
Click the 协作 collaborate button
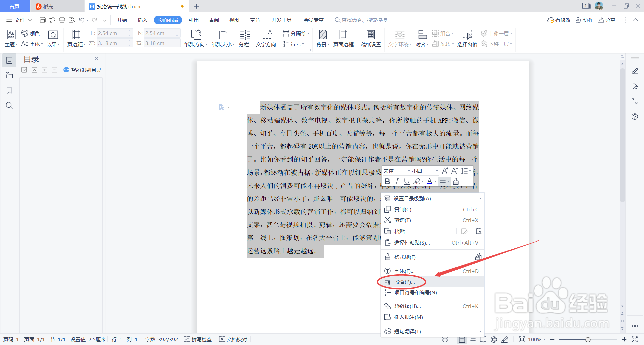584,20
